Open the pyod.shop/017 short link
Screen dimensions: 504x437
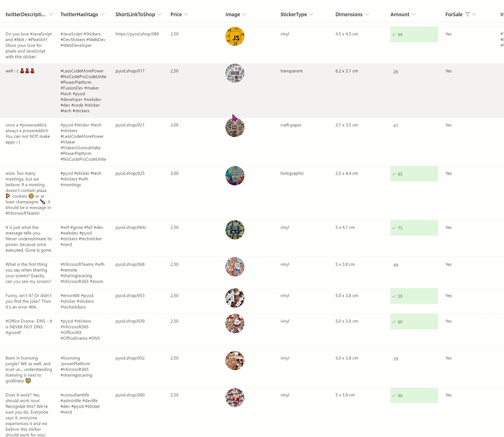pyautogui.click(x=130, y=71)
